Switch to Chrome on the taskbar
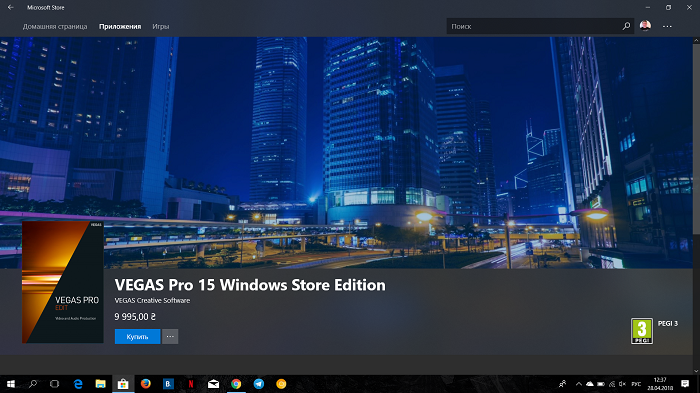This screenshot has width=700, height=393. tap(236, 384)
